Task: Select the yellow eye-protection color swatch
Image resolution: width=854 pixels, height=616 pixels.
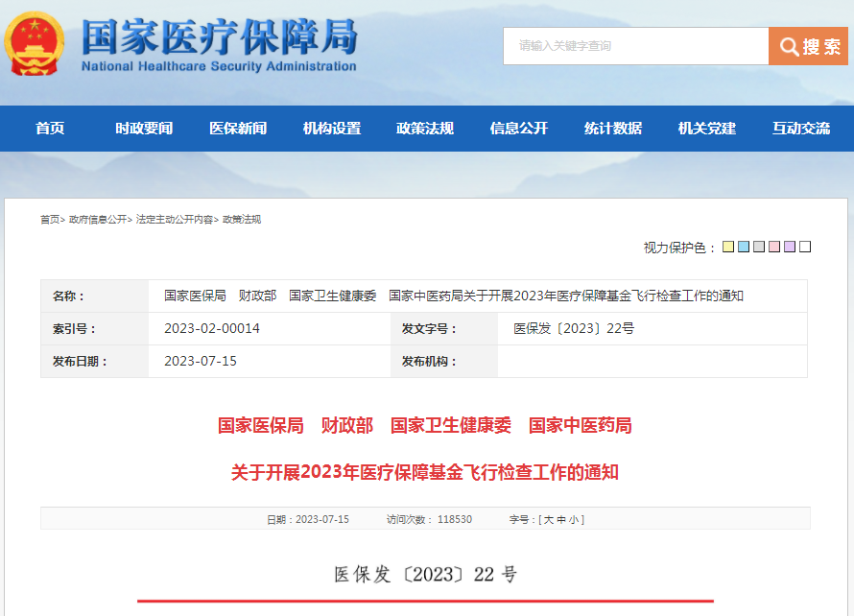Action: point(728,247)
